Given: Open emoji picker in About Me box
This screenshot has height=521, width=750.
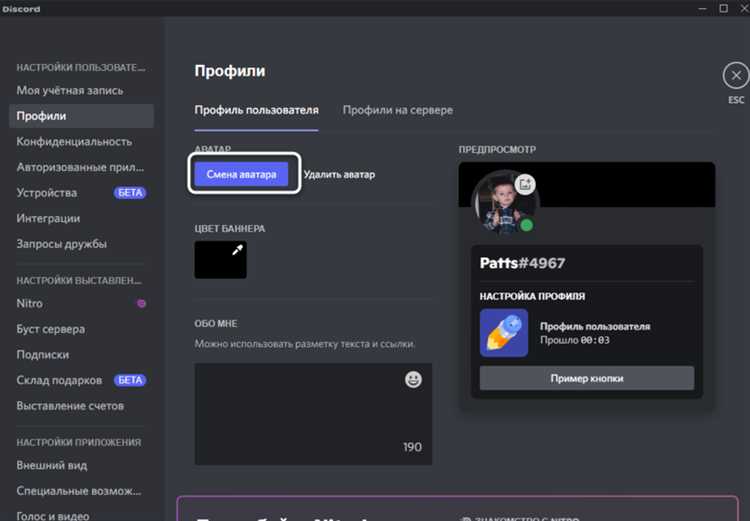Looking at the screenshot, I should click(413, 379).
